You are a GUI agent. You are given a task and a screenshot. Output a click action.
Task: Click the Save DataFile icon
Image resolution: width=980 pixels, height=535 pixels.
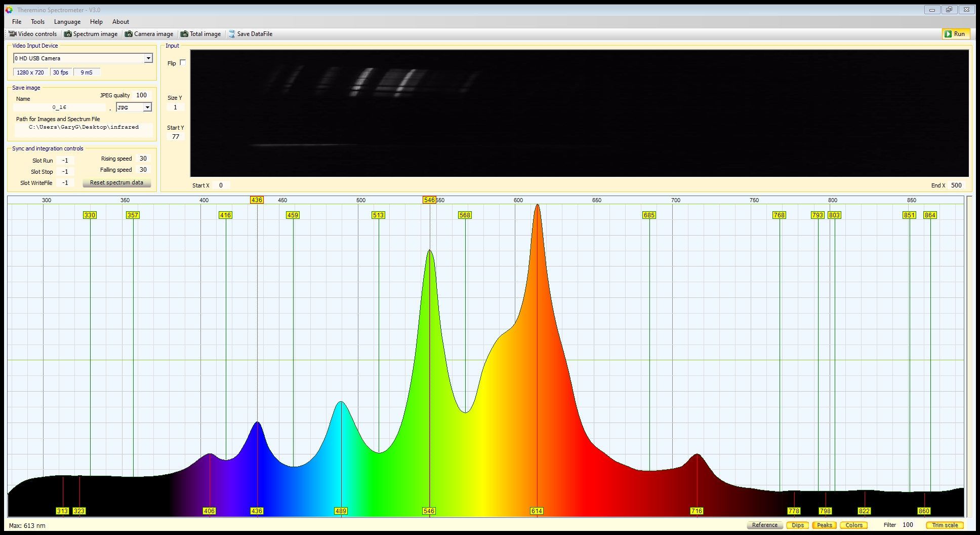[x=232, y=34]
